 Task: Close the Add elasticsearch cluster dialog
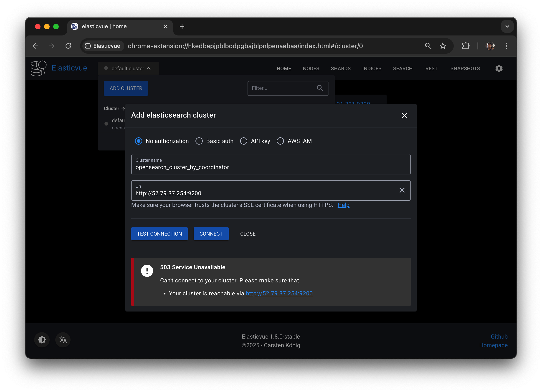point(404,115)
